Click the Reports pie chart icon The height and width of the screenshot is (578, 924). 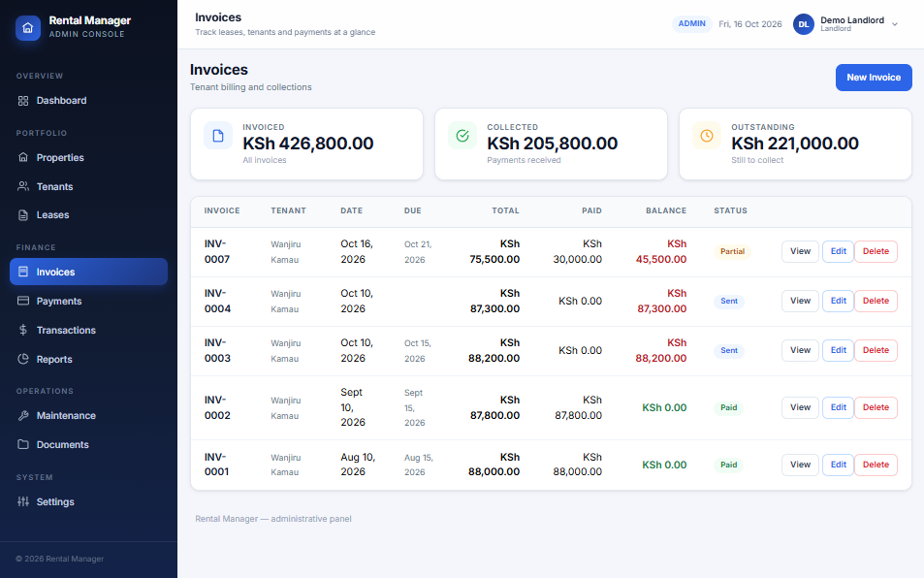[x=23, y=359]
